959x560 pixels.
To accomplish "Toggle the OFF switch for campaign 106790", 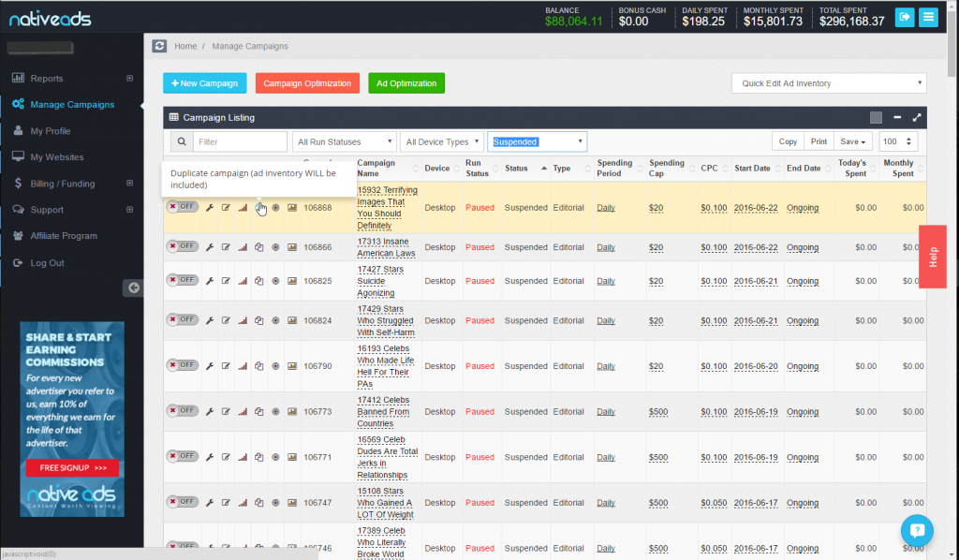I will (183, 365).
